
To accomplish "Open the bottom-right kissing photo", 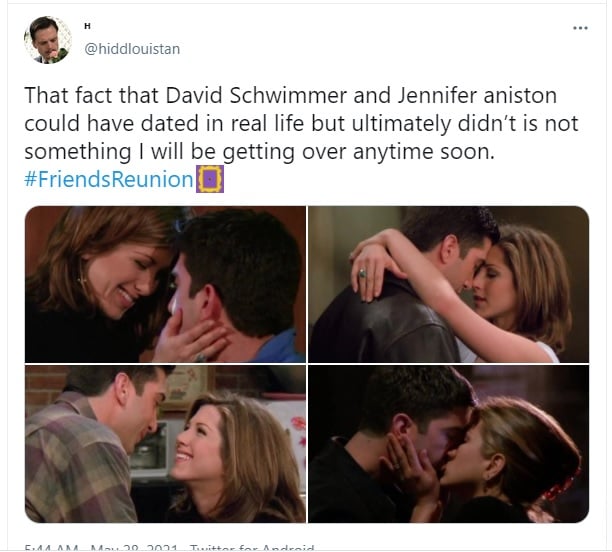I will click(448, 444).
